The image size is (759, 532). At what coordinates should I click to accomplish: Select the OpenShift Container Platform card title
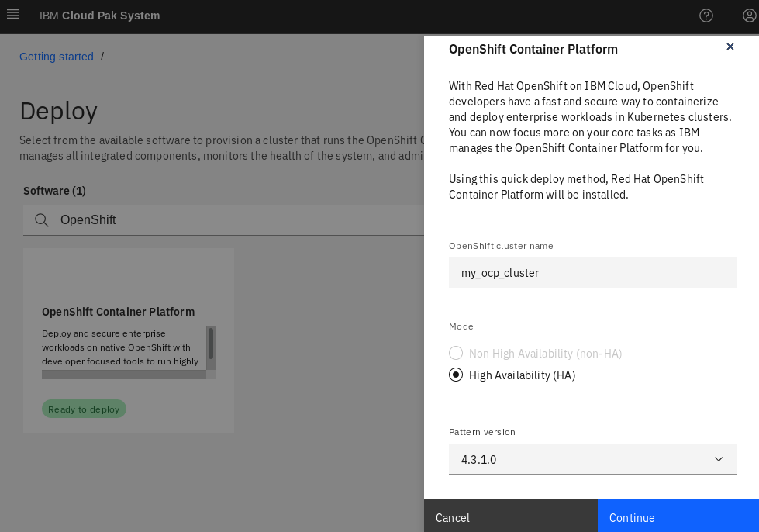point(118,312)
